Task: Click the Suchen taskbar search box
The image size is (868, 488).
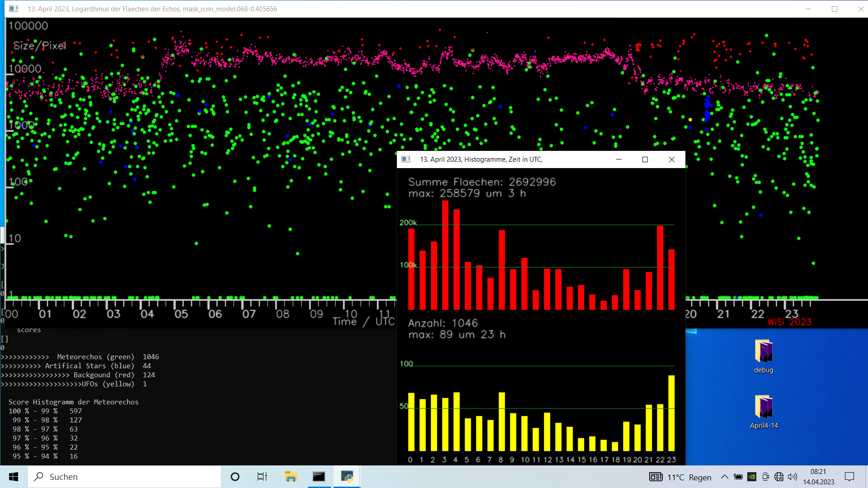Action: [124, 477]
